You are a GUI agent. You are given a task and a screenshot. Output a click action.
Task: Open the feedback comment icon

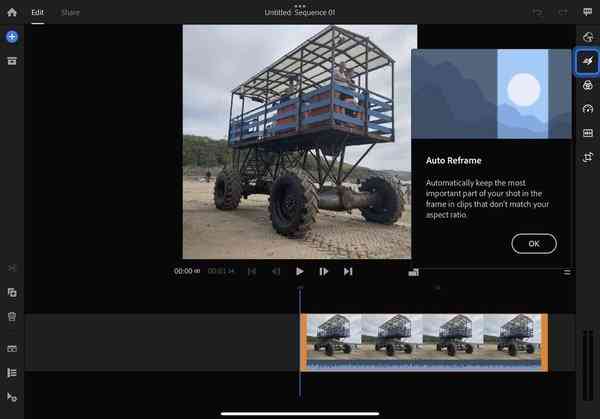pos(587,12)
